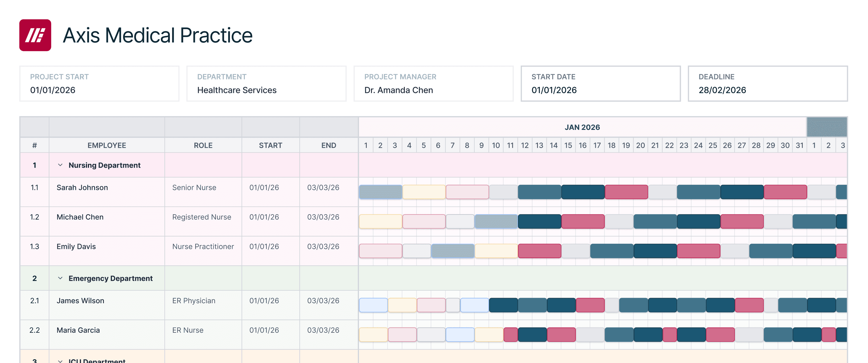Click the # column header
The width and height of the screenshot is (868, 363).
point(35,145)
